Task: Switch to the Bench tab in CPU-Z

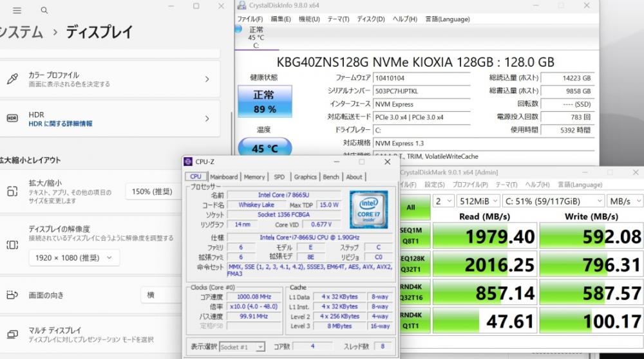Action: click(x=331, y=177)
